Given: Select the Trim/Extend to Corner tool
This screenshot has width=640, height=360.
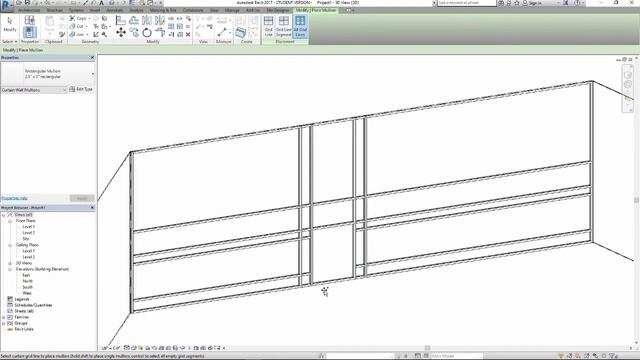Looking at the screenshot, I should (160, 33).
